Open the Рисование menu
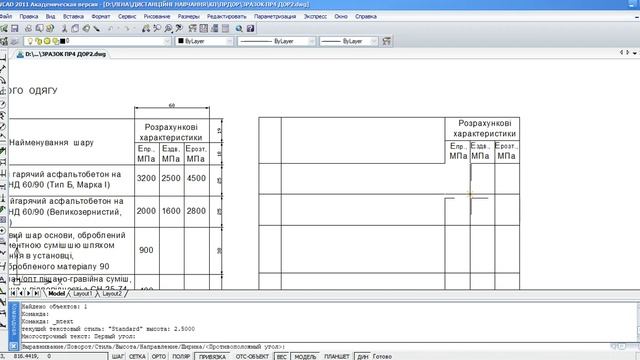The image size is (640, 360). pyautogui.click(x=157, y=16)
